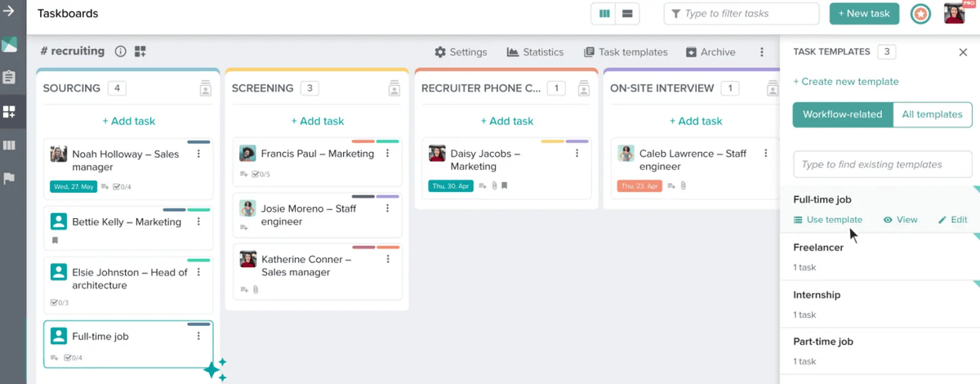Image resolution: width=980 pixels, height=384 pixels.
Task: Open three-dot menu on Daisy Jacobs card
Action: pyautogui.click(x=577, y=154)
